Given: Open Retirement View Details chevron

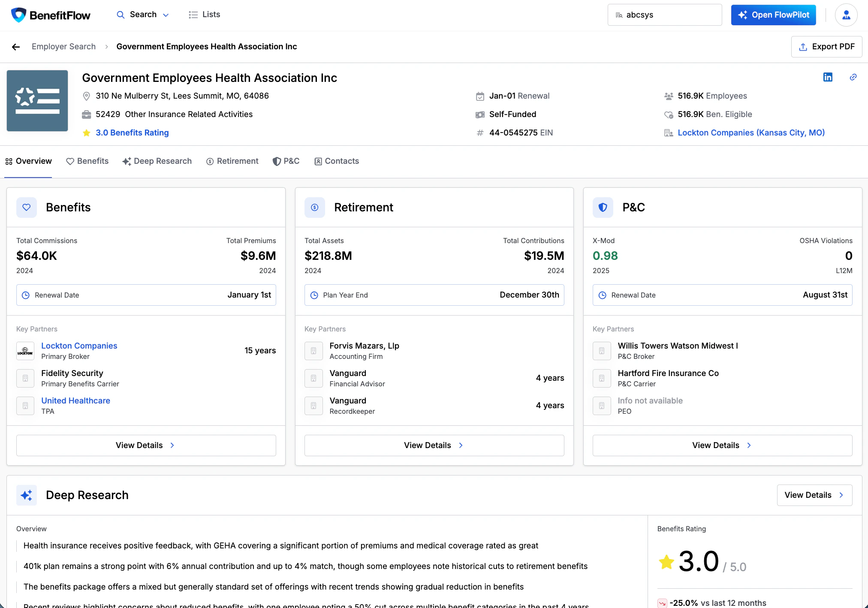Looking at the screenshot, I should click(x=460, y=445).
